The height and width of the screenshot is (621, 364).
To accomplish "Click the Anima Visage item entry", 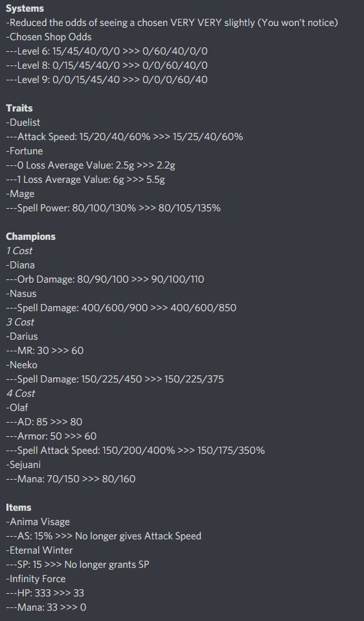I will coord(38,522).
